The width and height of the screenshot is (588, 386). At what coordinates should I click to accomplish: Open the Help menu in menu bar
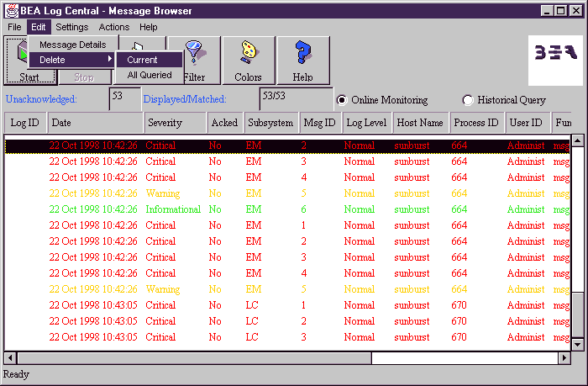149,28
